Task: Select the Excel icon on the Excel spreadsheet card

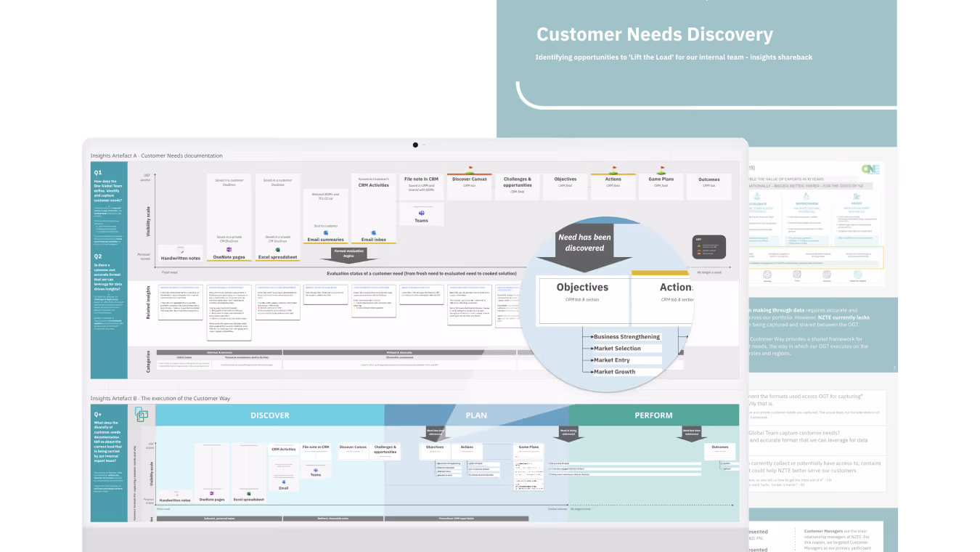Action: 277,248
